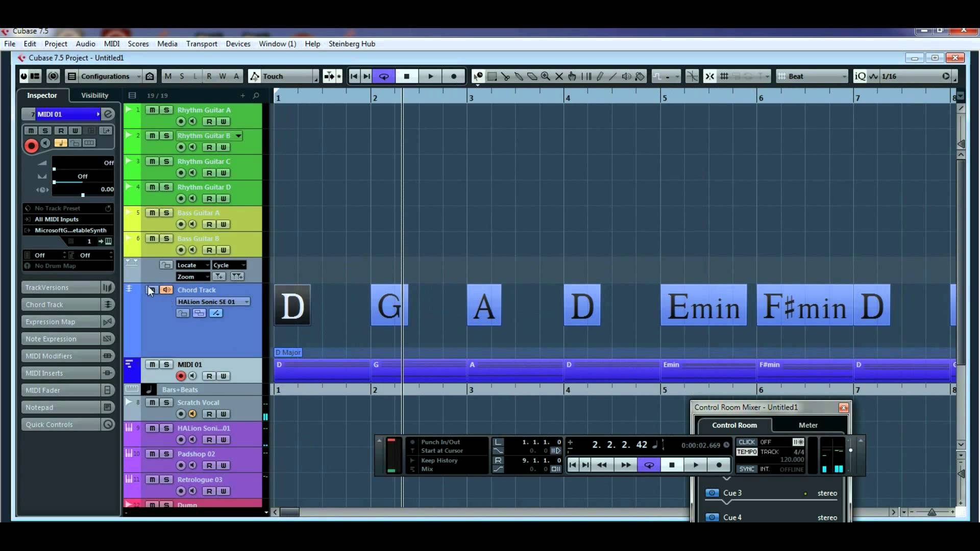Open the Zoom dropdown in ruler track

[192, 277]
